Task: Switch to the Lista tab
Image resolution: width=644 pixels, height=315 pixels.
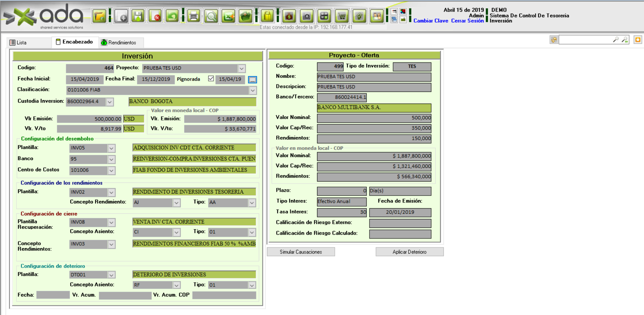Action: pos(18,43)
